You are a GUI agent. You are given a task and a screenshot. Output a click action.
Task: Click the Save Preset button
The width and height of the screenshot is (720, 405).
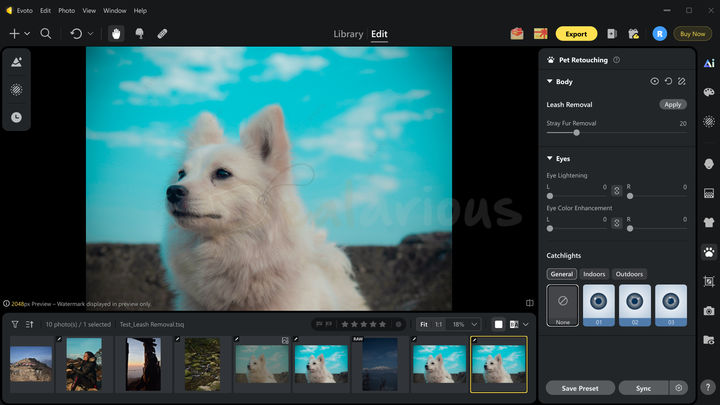click(580, 388)
